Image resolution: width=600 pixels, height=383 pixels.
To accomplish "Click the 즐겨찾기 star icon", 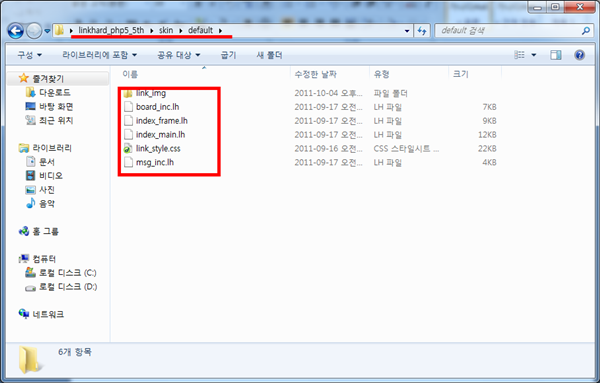I will 24,78.
